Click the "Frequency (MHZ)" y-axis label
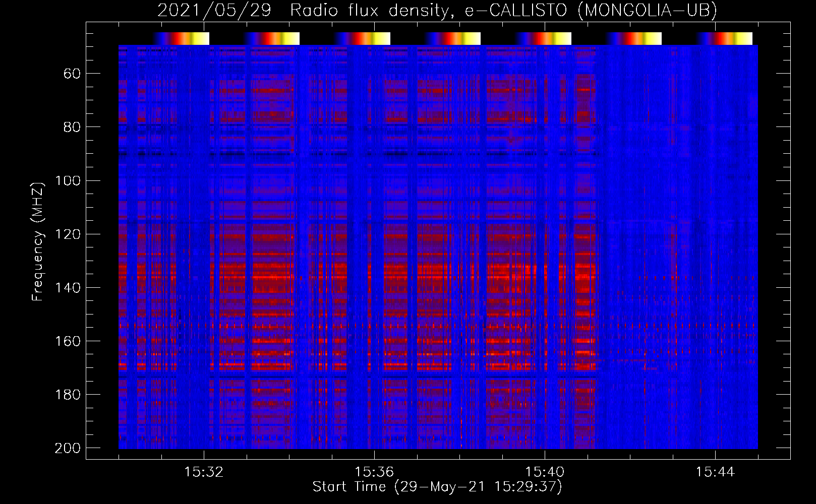This screenshot has width=816, height=504. pyautogui.click(x=38, y=242)
